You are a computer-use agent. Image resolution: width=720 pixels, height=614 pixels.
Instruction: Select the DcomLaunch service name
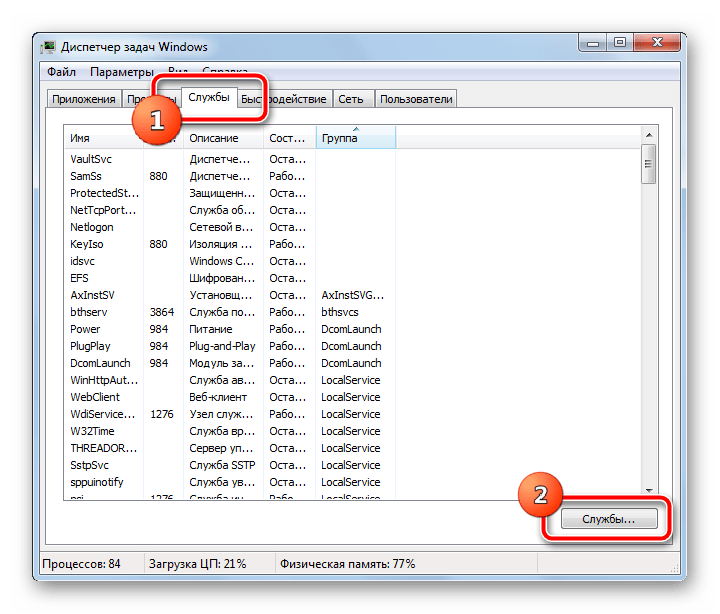(100, 363)
